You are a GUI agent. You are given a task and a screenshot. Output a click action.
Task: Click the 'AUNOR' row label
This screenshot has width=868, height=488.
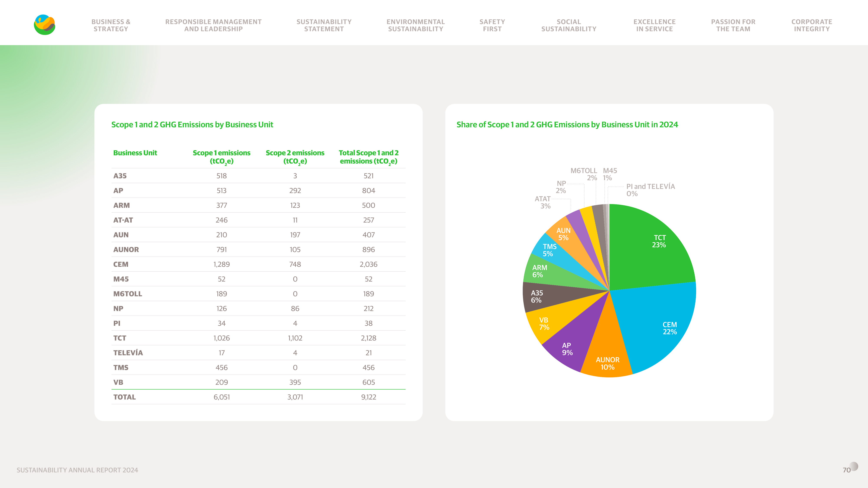click(x=126, y=250)
